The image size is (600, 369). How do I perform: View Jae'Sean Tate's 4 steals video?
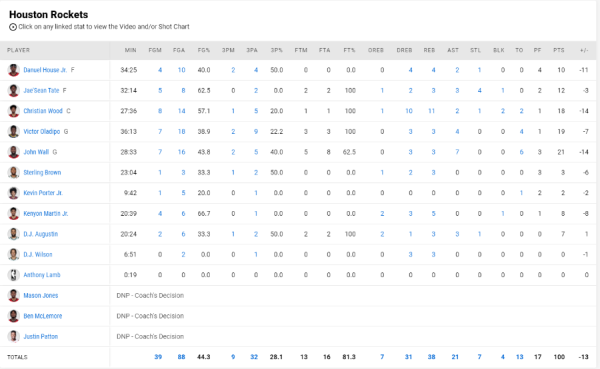tap(479, 91)
